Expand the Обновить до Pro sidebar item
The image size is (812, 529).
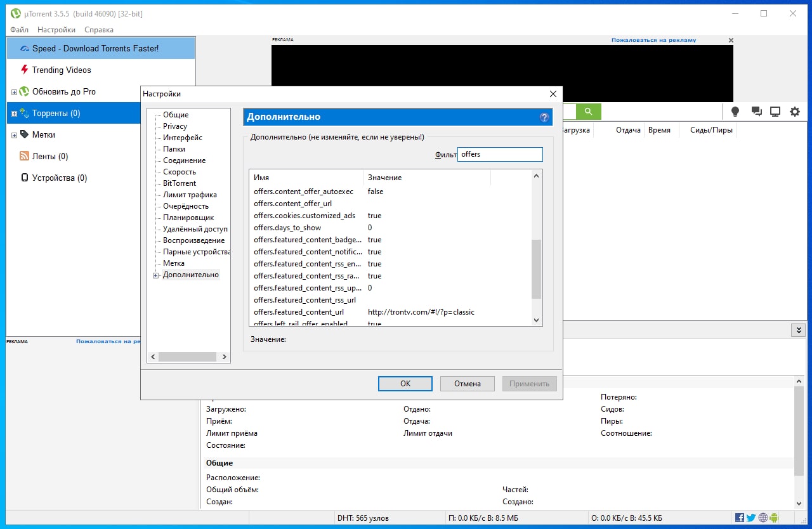(x=14, y=92)
